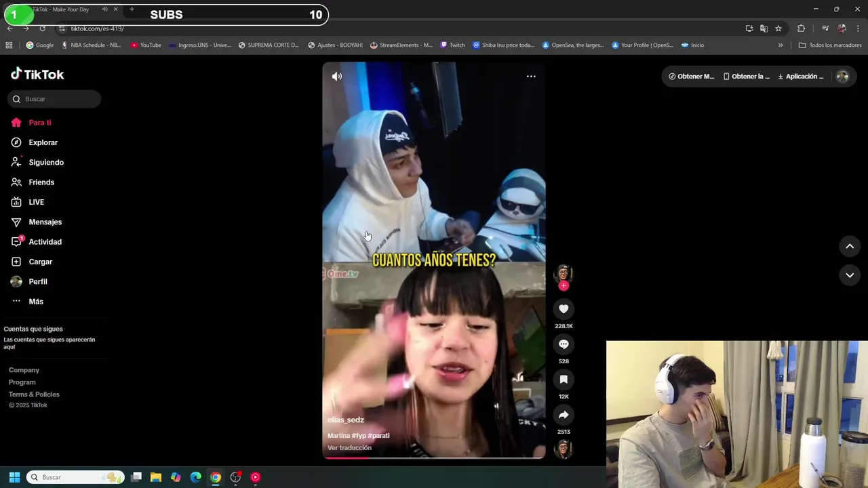The width and height of the screenshot is (868, 488).
Task: Follow creator via the red plus badge
Action: tap(564, 286)
